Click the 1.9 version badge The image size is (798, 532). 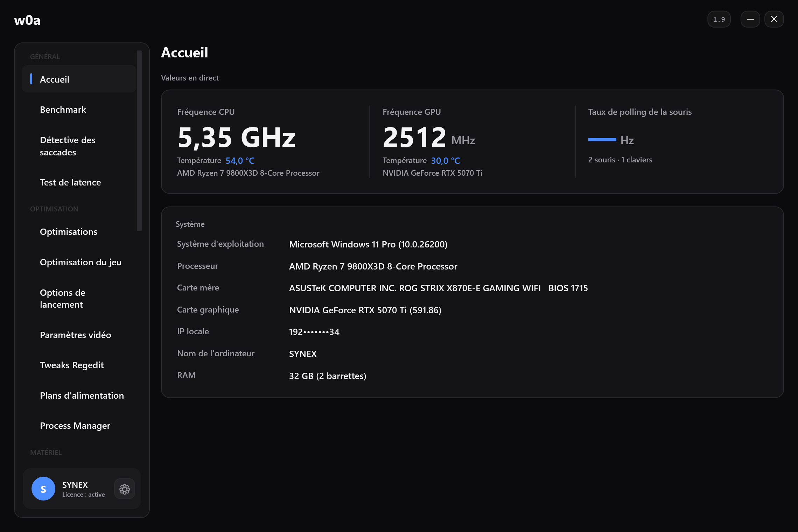[x=719, y=19]
